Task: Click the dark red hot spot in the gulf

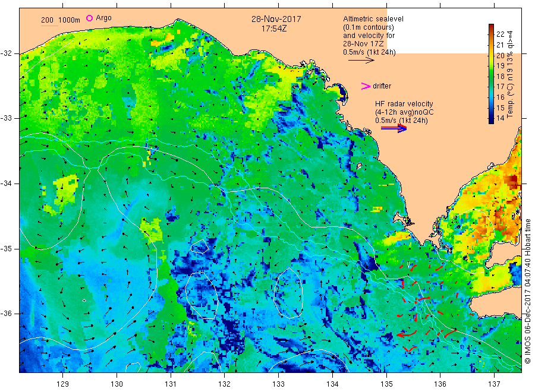Action: [x=513, y=181]
